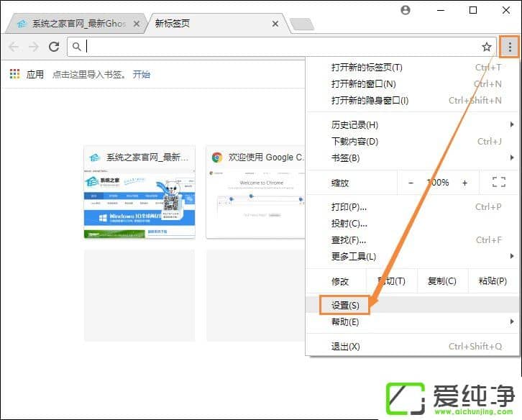The height and width of the screenshot is (420, 522).
Task: Maximize the Chrome window
Action: [x=472, y=10]
